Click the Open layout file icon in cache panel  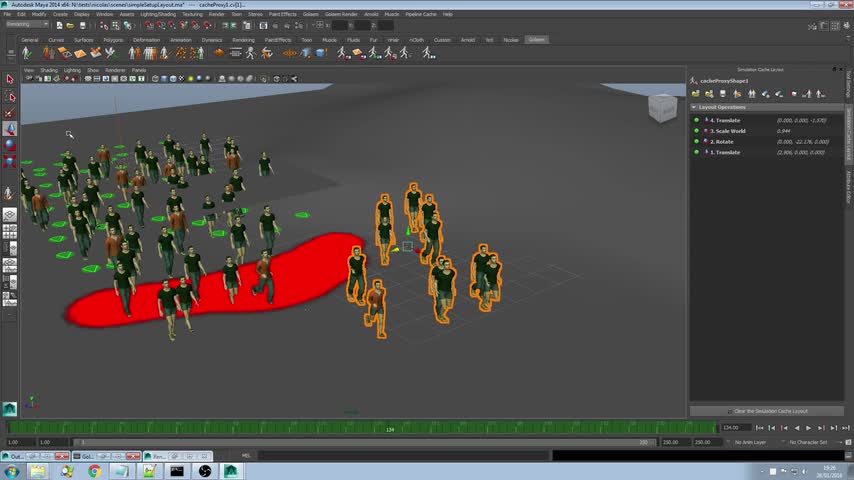696,94
